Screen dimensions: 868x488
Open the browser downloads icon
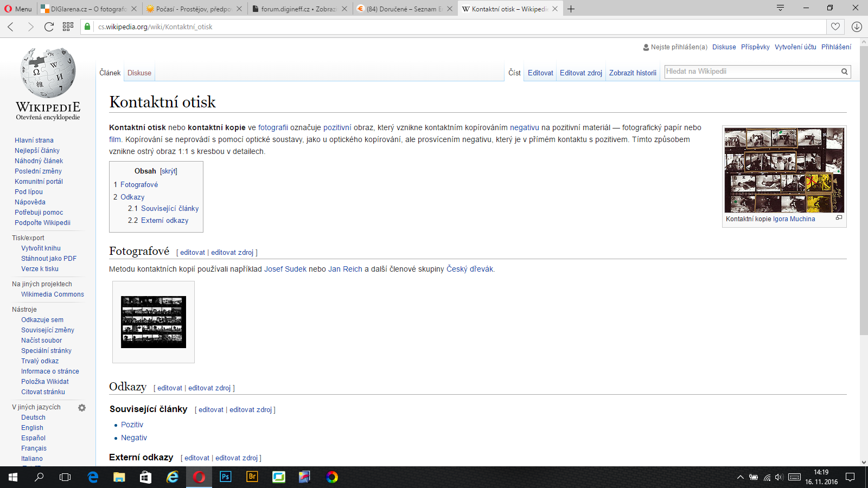coord(857,27)
